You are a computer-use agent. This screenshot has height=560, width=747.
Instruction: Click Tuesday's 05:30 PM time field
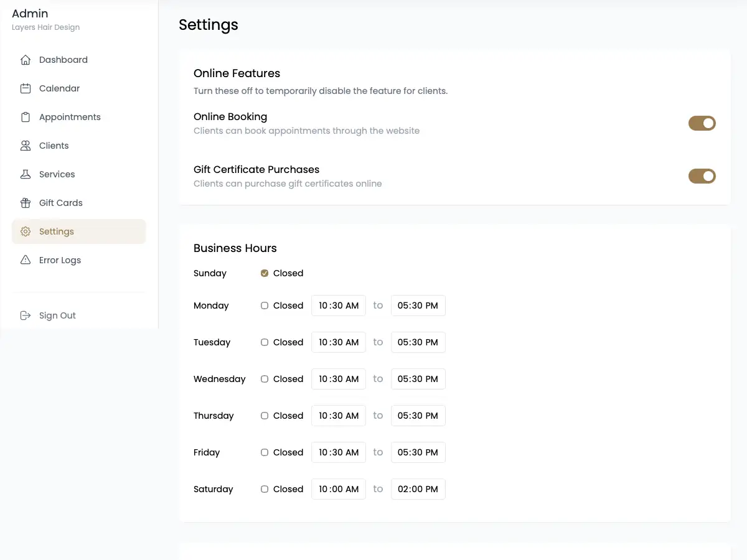(418, 342)
